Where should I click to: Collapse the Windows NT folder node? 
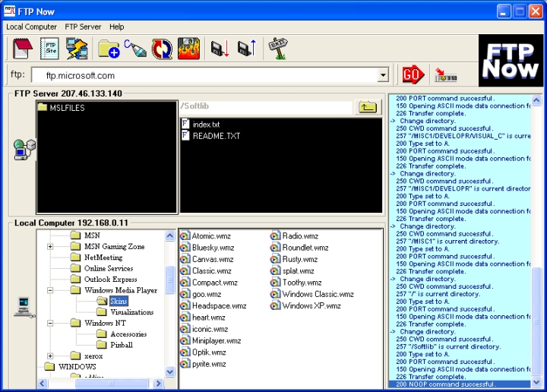50,324
